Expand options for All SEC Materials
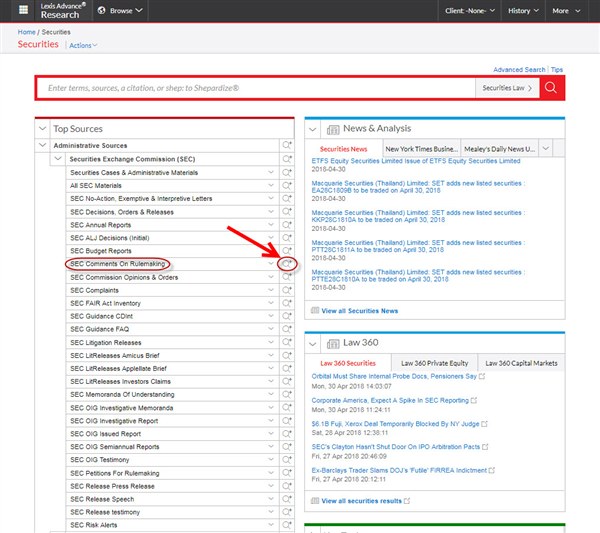The image size is (600, 533). 271,186
